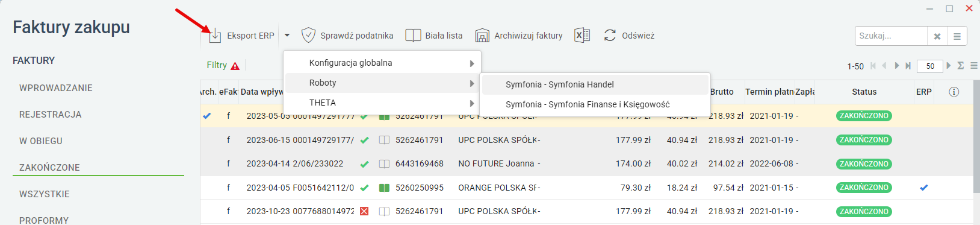Click the Sprawdź podatnika shield icon
Screen dimensions: 980x225
pyautogui.click(x=308, y=36)
